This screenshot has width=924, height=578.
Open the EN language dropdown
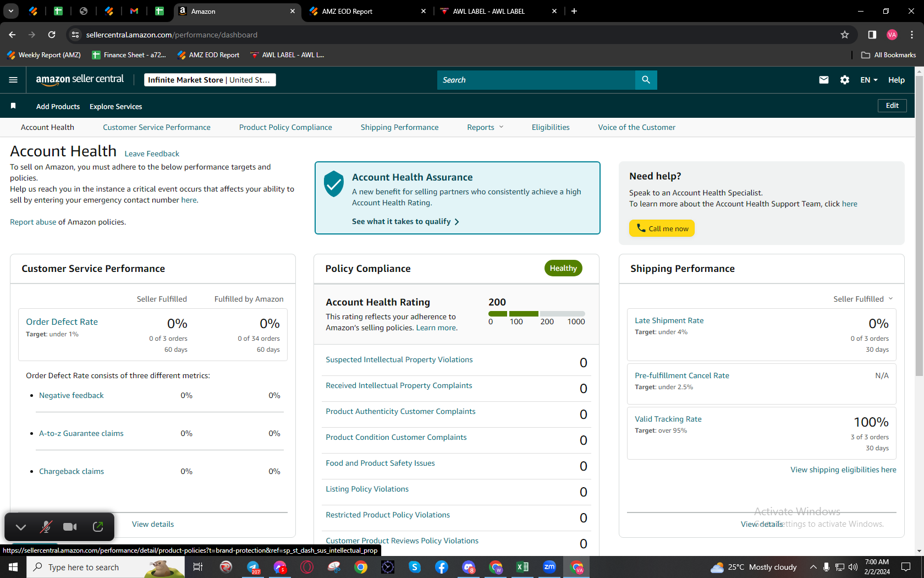point(869,80)
